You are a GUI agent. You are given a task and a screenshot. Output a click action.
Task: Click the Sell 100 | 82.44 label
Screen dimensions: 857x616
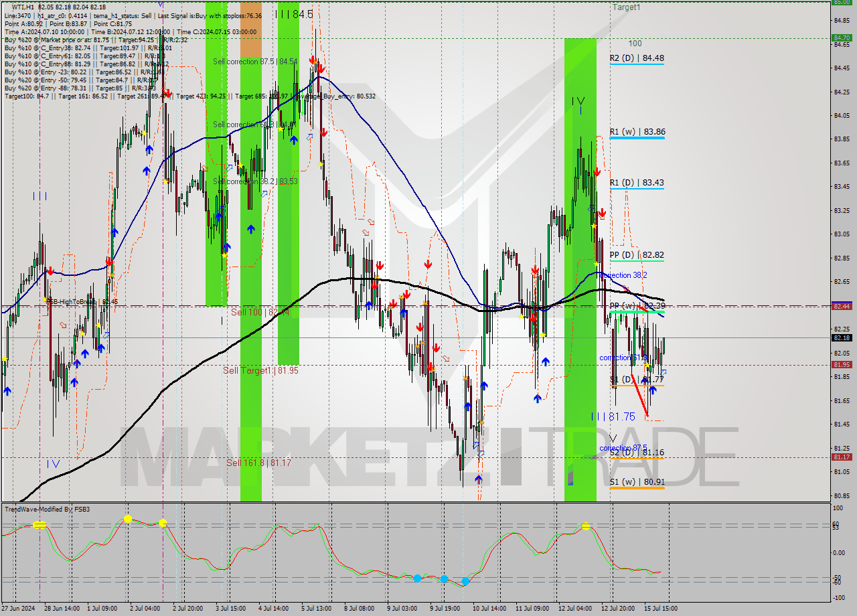[x=260, y=312]
